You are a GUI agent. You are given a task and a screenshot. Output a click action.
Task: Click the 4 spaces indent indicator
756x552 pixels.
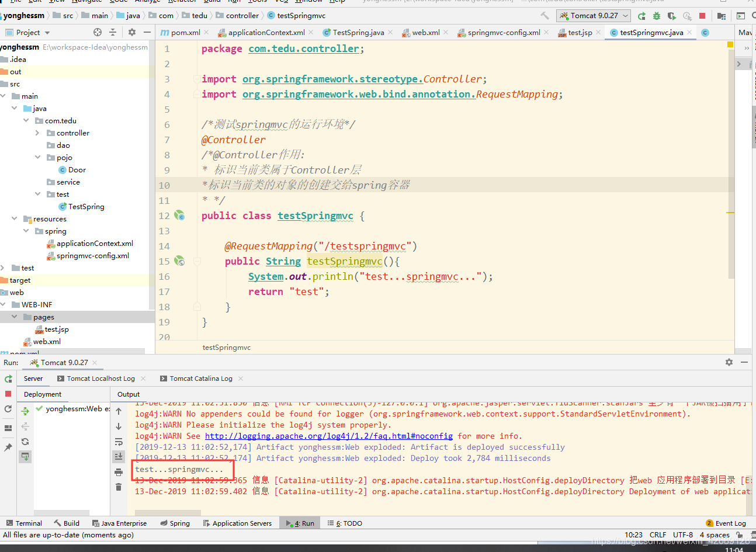(x=715, y=534)
